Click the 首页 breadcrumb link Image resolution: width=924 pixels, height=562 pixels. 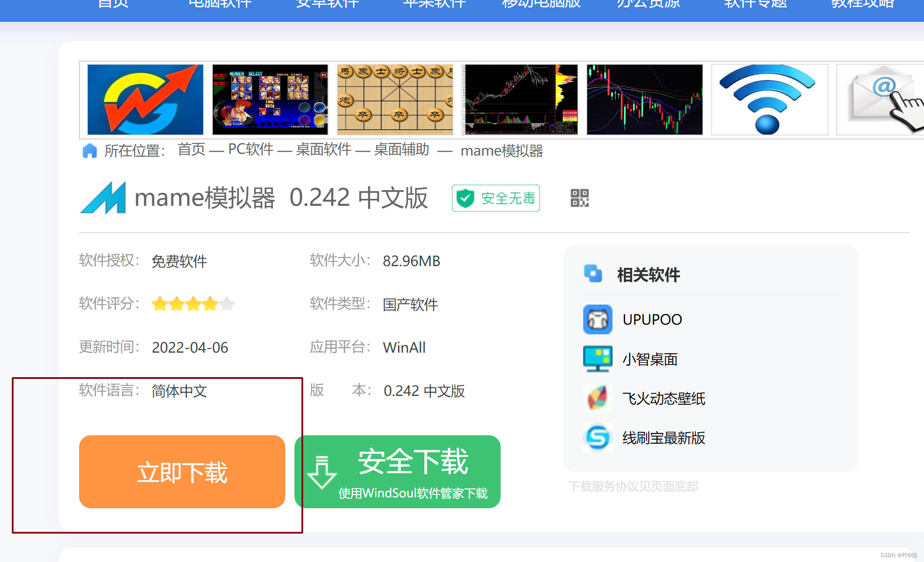pos(191,150)
